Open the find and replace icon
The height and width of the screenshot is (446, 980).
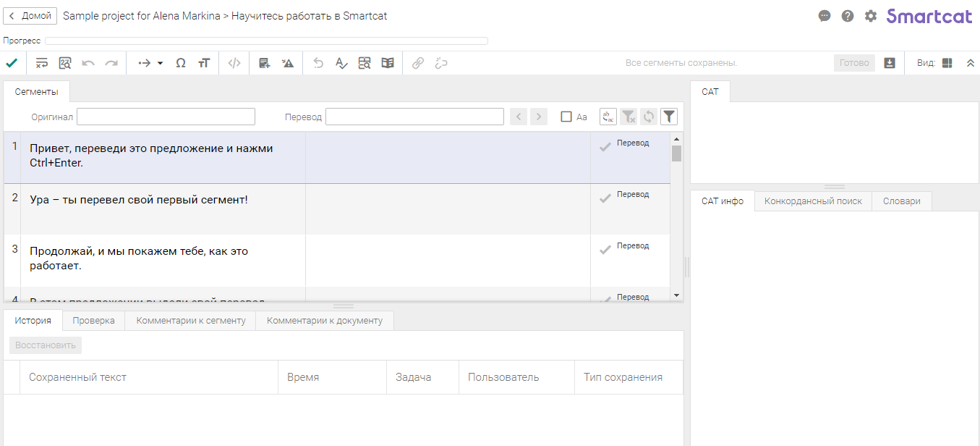pos(65,63)
